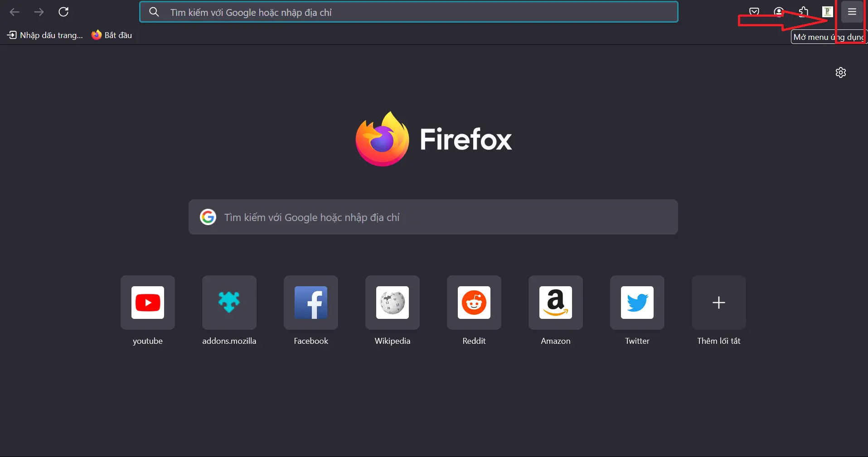This screenshot has height=457, width=868.
Task: Open new tab personalize gear
Action: tap(841, 72)
